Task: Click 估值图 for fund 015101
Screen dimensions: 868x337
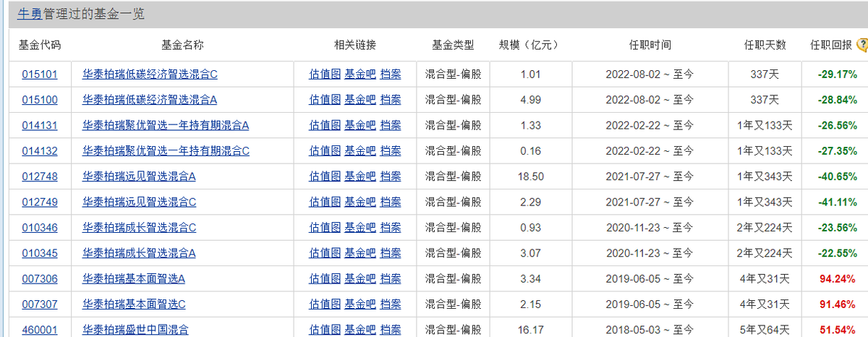Action: pyautogui.click(x=325, y=74)
